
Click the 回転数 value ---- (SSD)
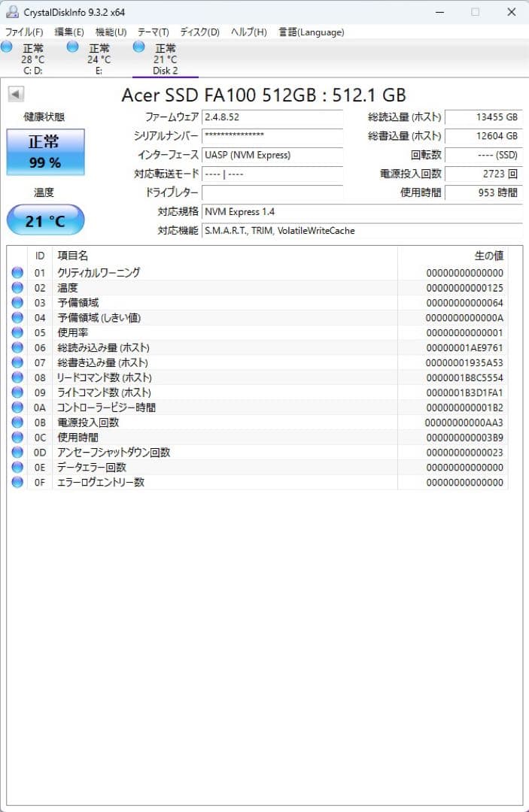click(x=483, y=155)
